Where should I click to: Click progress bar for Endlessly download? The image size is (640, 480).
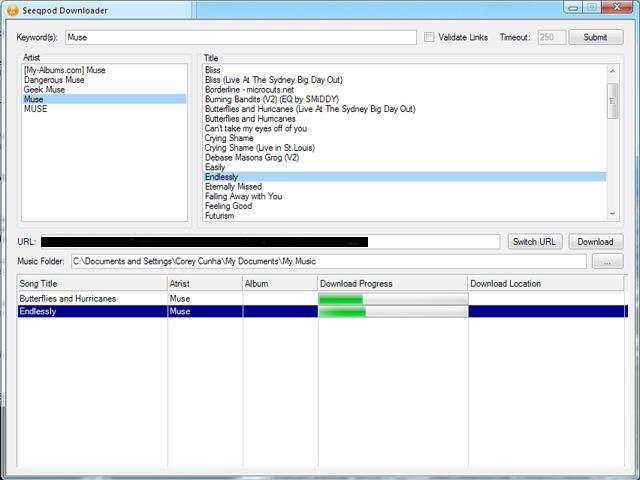pos(393,312)
